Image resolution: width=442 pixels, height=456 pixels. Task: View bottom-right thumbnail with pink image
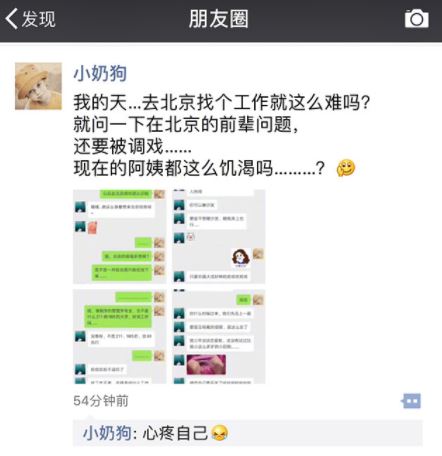coord(219,336)
